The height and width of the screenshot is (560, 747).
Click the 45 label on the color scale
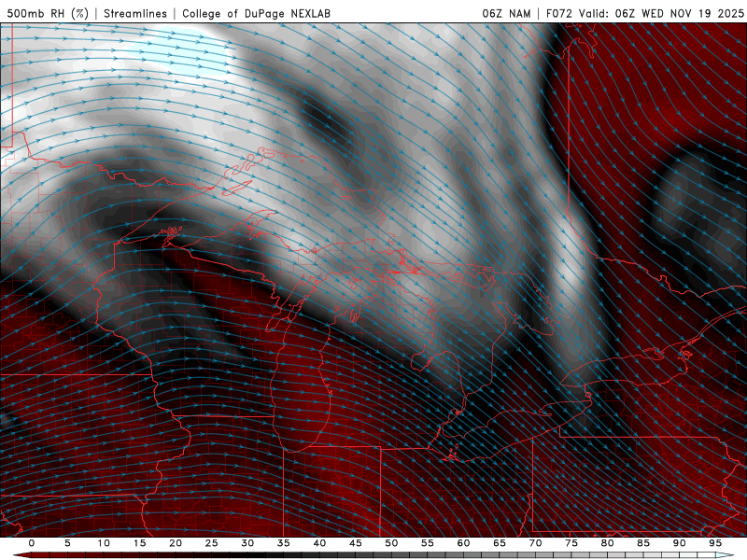coord(356,543)
